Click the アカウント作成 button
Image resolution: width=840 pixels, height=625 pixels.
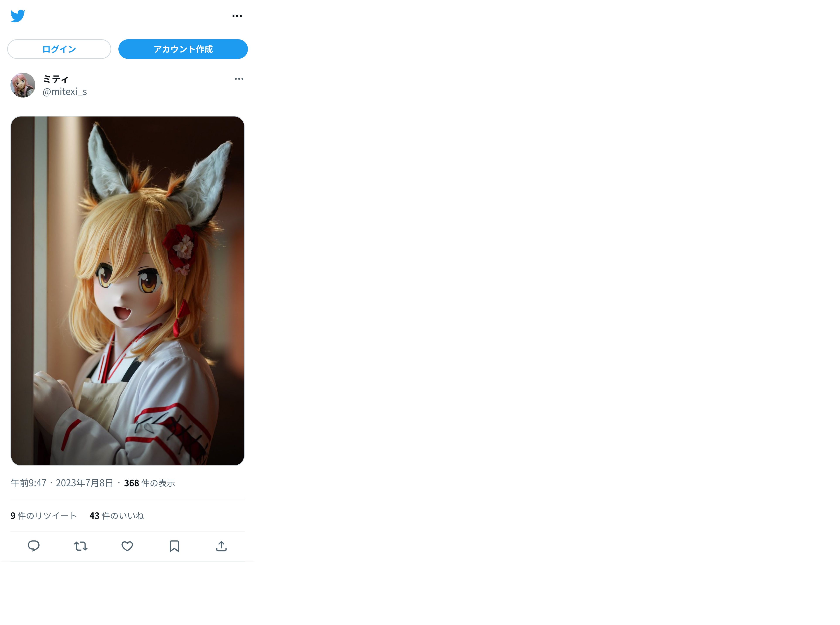coord(183,49)
